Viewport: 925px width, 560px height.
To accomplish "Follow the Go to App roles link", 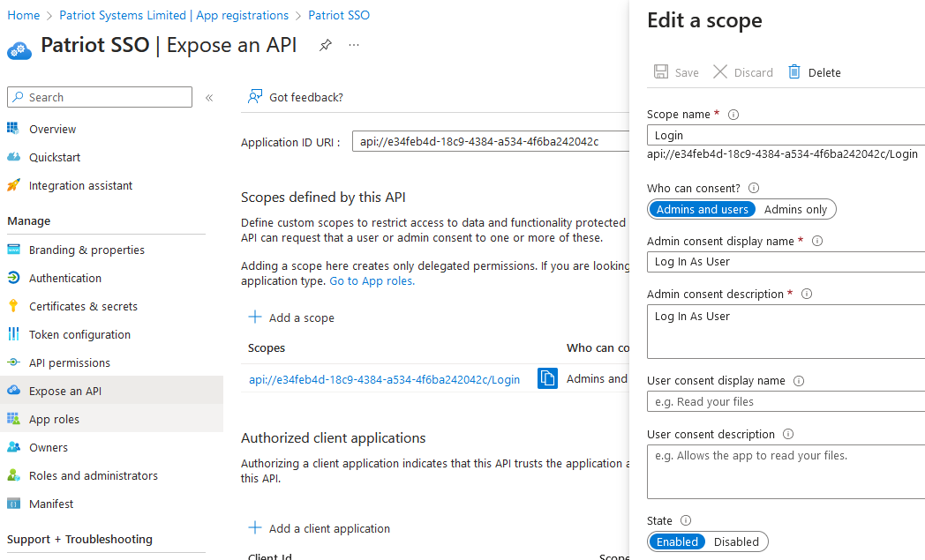I will coord(372,281).
